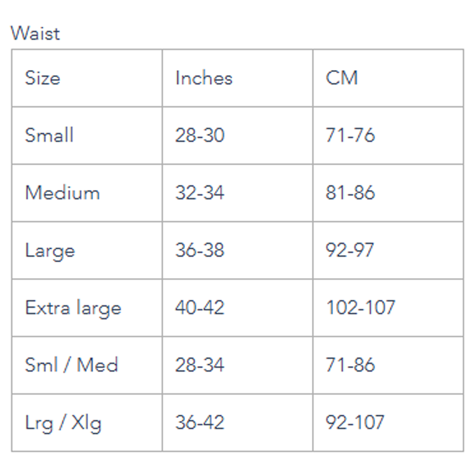This screenshot has width=476, height=476.
Task: Click the 36-38 inches value
Action: [199, 251]
